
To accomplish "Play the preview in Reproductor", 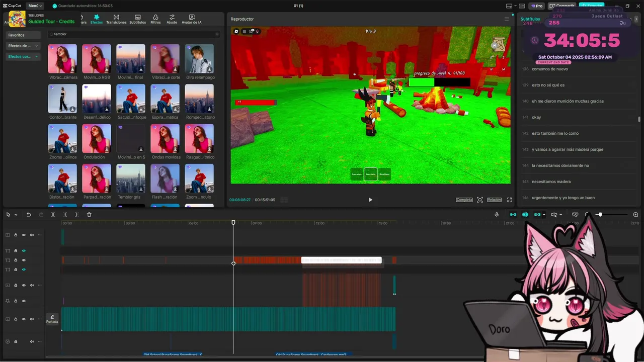I will pos(370,200).
